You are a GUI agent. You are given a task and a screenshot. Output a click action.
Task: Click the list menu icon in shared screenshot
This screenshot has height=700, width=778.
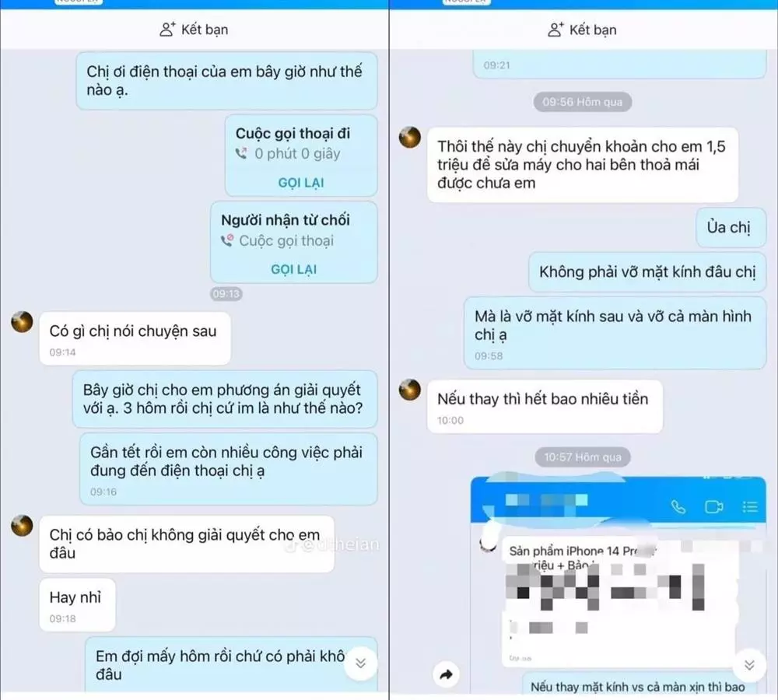click(x=750, y=506)
